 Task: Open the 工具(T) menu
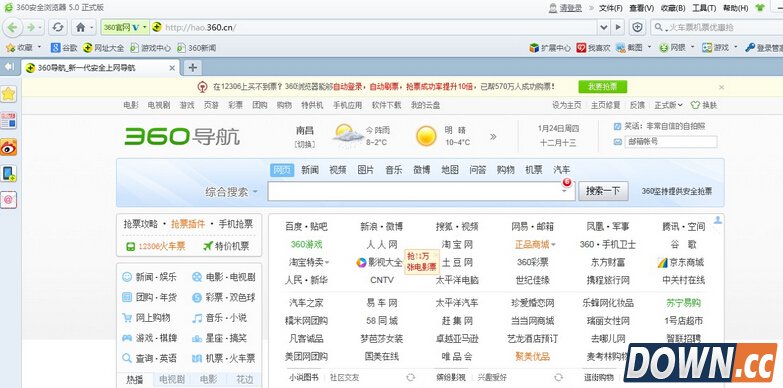pos(704,8)
